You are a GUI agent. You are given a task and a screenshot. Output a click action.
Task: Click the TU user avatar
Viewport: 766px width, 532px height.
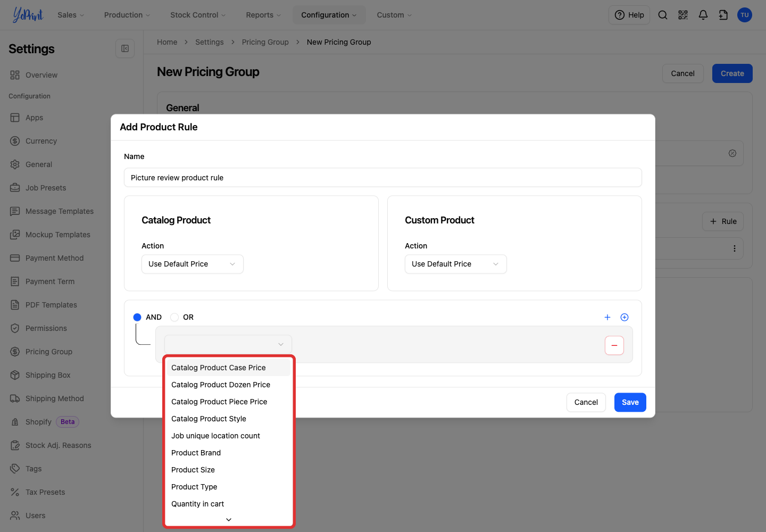(745, 15)
